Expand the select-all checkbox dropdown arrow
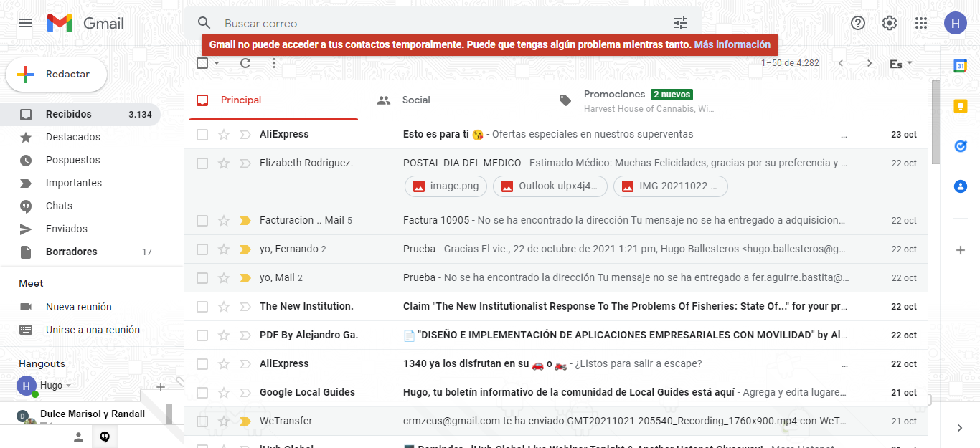Image resolution: width=980 pixels, height=448 pixels. (217, 63)
